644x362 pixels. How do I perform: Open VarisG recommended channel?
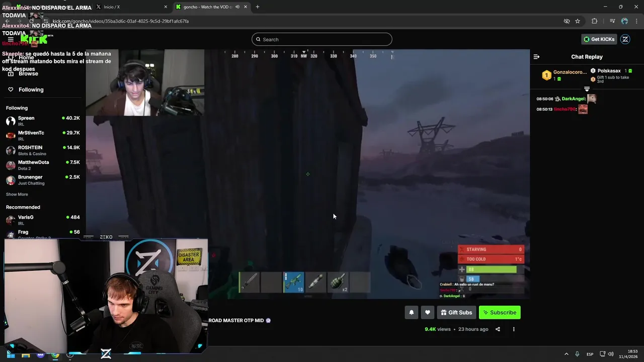click(43, 220)
